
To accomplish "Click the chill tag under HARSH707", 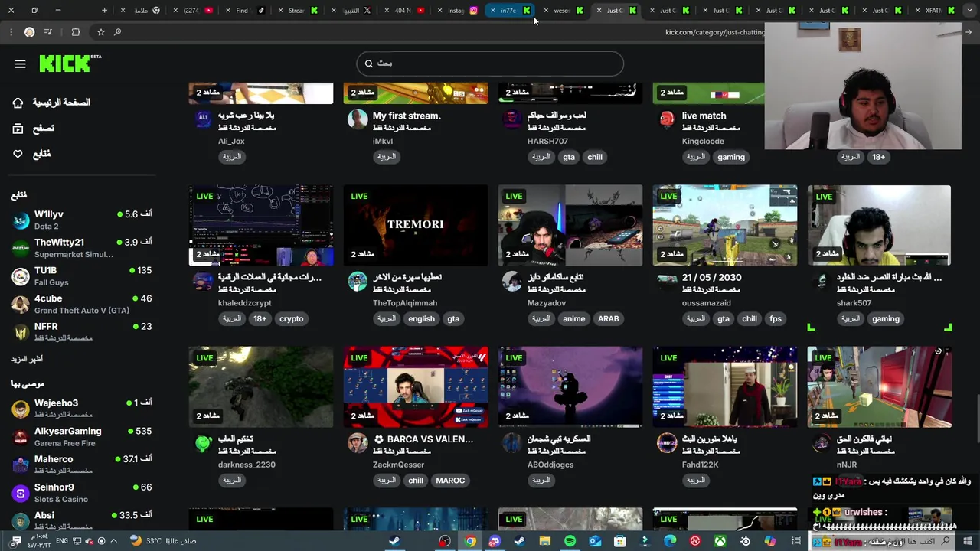I will [x=595, y=157].
